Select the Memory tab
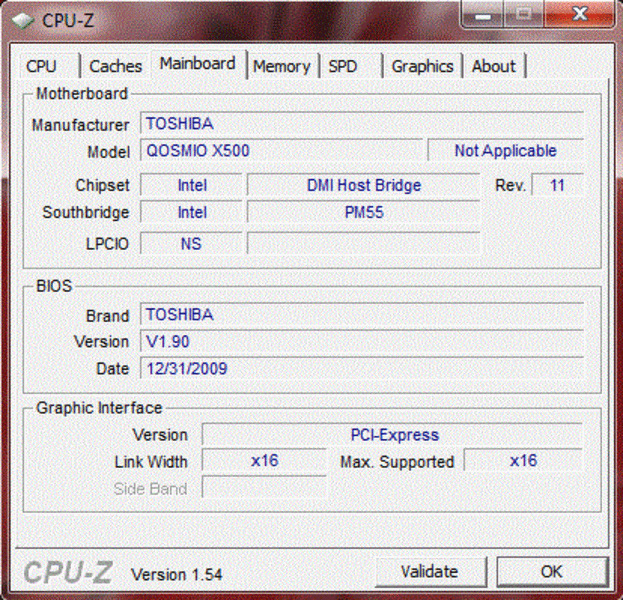 (281, 66)
